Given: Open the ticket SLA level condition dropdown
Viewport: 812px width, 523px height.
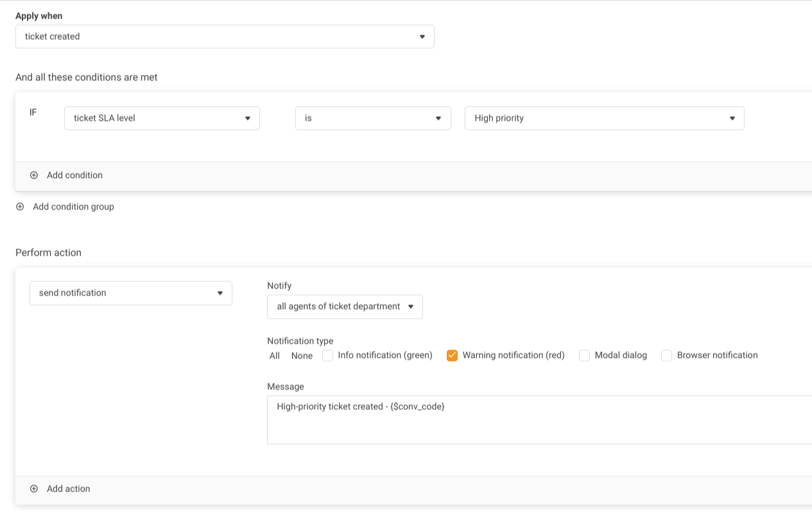Looking at the screenshot, I should (x=161, y=118).
